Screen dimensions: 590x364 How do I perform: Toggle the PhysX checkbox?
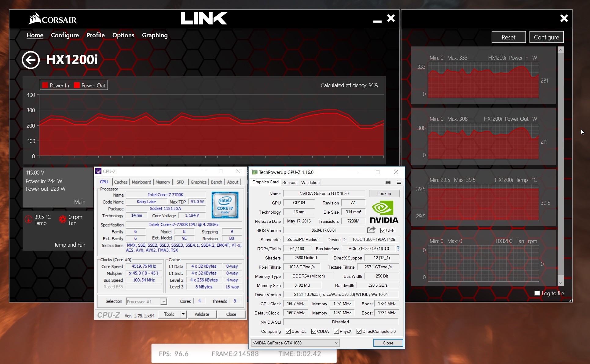[336, 331]
